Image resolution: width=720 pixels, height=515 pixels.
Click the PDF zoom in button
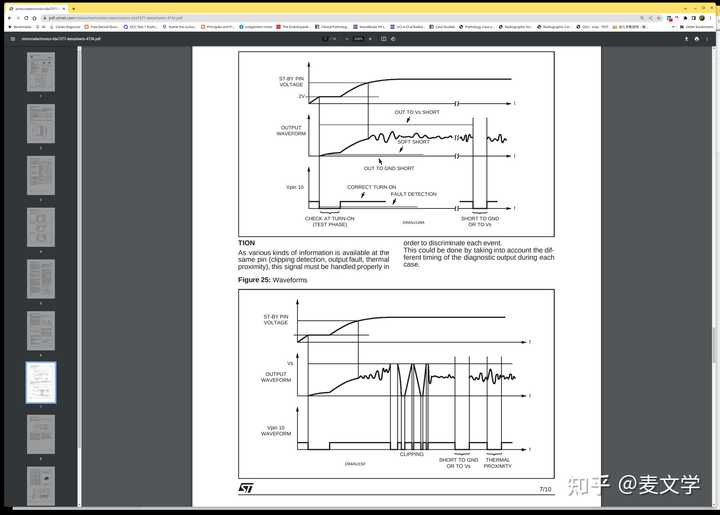click(x=370, y=39)
